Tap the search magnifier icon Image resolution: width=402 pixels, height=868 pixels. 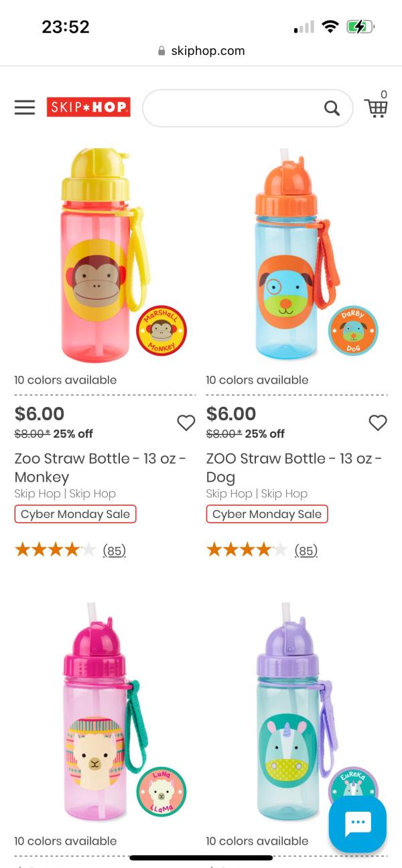332,108
